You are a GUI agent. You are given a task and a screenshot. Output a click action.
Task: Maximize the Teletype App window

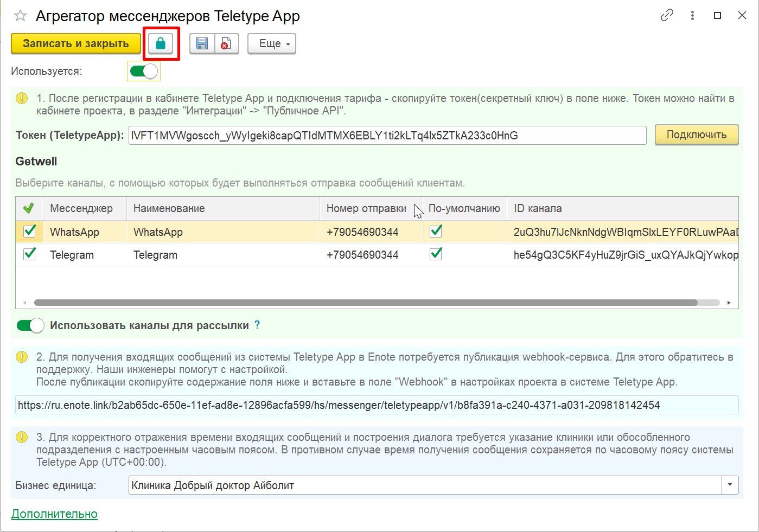(x=717, y=15)
